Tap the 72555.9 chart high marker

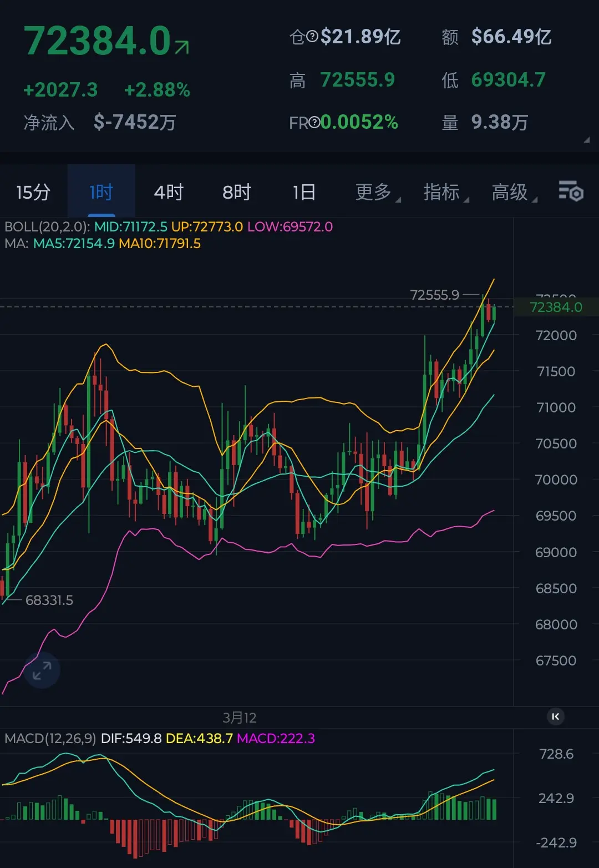[435, 295]
